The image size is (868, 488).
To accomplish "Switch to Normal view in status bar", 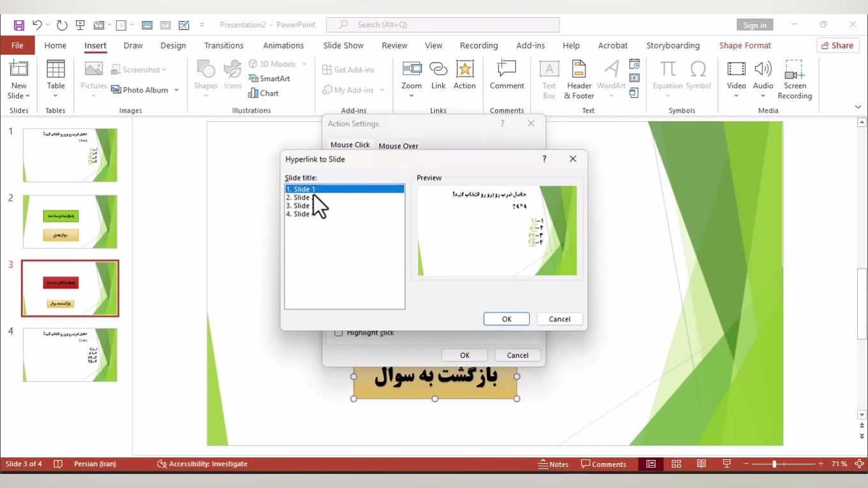I will 651,464.
